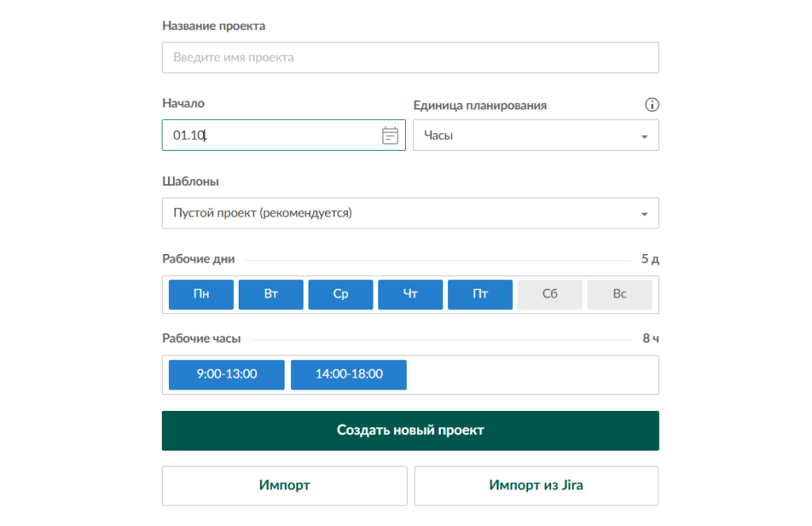Enable Сб as a working day

coord(550,294)
